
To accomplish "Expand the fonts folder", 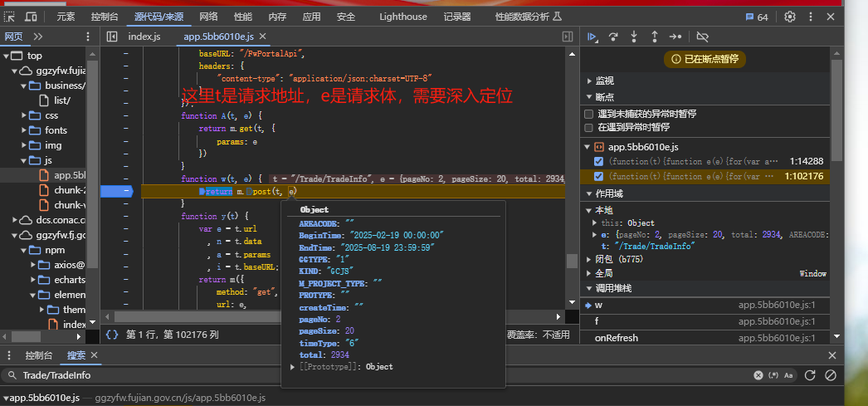I will point(24,130).
